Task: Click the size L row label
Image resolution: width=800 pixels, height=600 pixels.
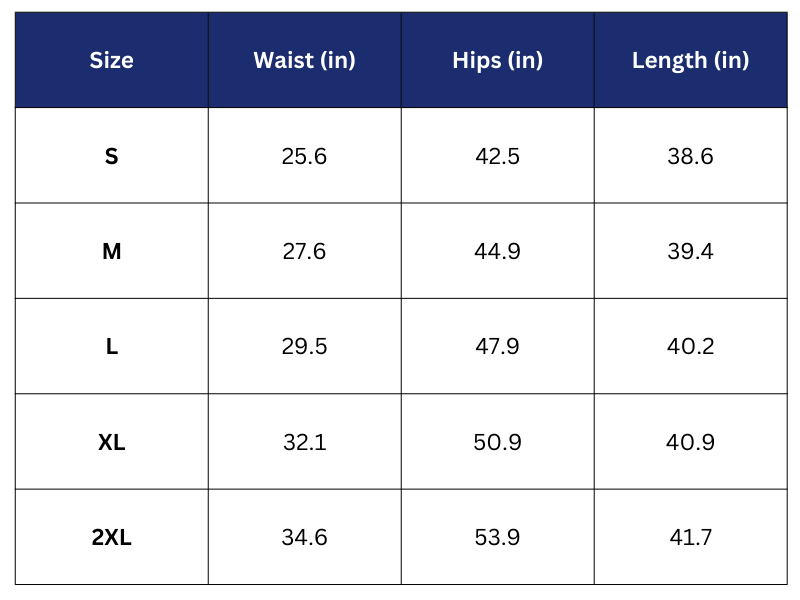Action: (x=111, y=346)
